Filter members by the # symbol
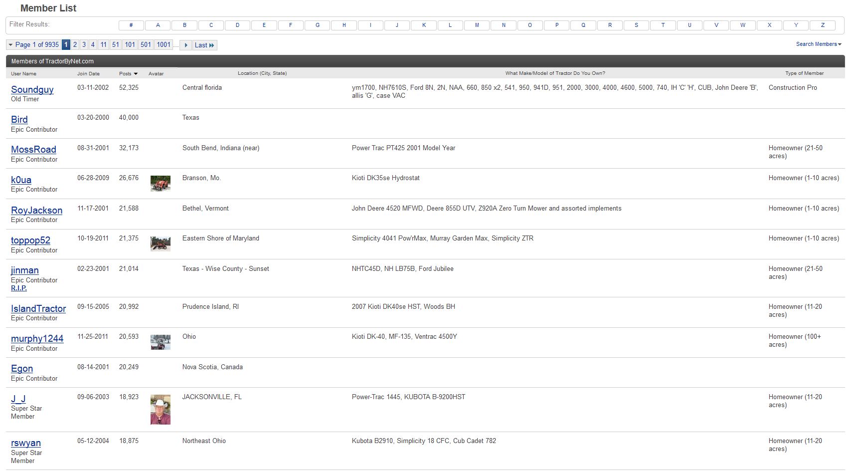This screenshot has width=868, height=471. click(x=131, y=25)
